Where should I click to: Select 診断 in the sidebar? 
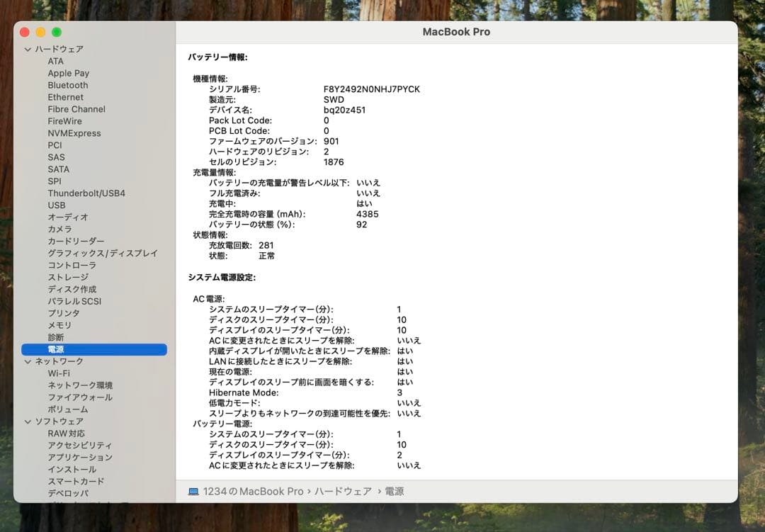[56, 337]
